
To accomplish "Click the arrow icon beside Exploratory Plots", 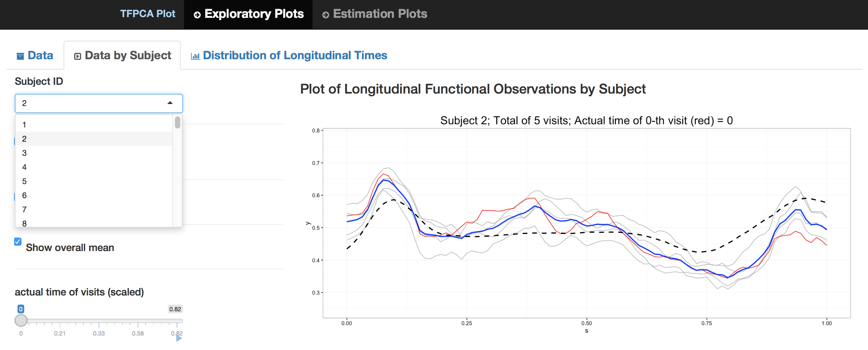I will coord(197,15).
